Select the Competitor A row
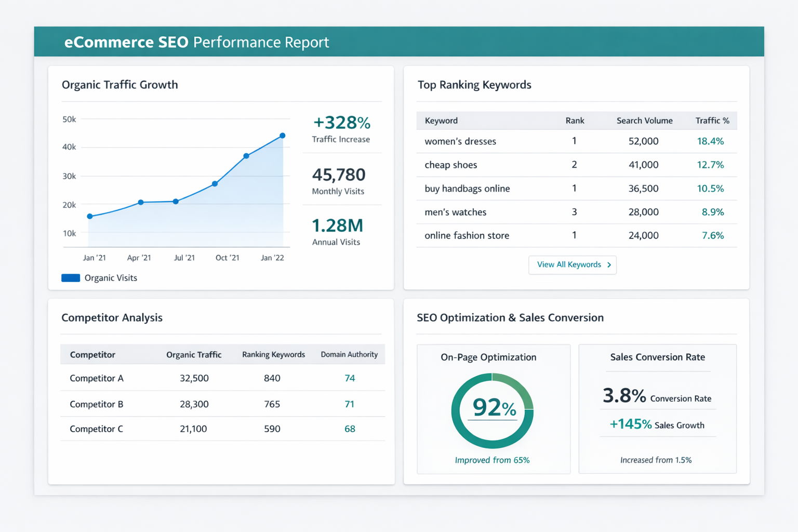Image resolution: width=798 pixels, height=532 pixels. pos(97,378)
